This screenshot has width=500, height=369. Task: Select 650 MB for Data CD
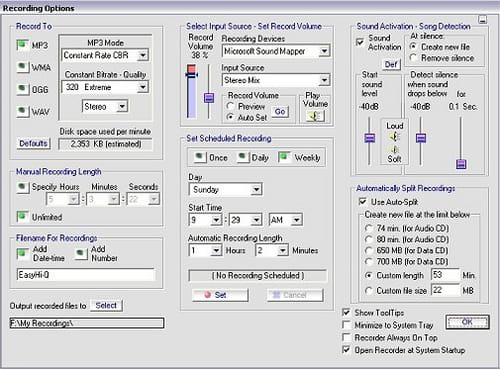[x=368, y=250]
